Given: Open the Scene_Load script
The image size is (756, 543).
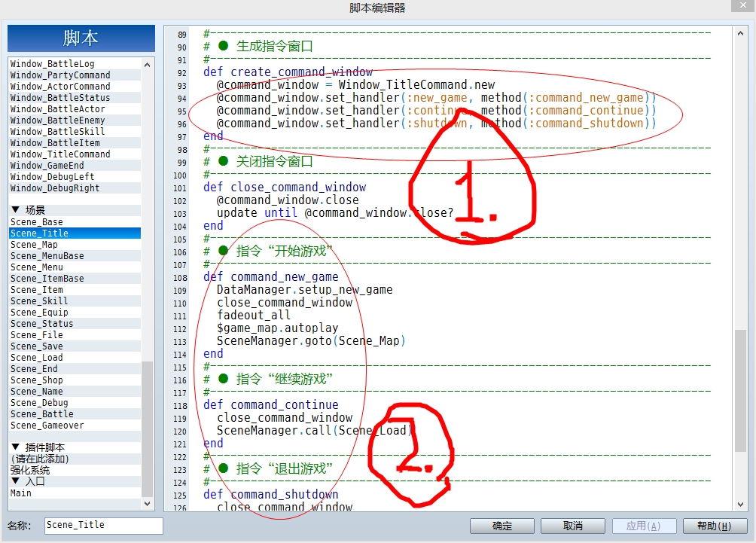Looking at the screenshot, I should tap(75, 357).
